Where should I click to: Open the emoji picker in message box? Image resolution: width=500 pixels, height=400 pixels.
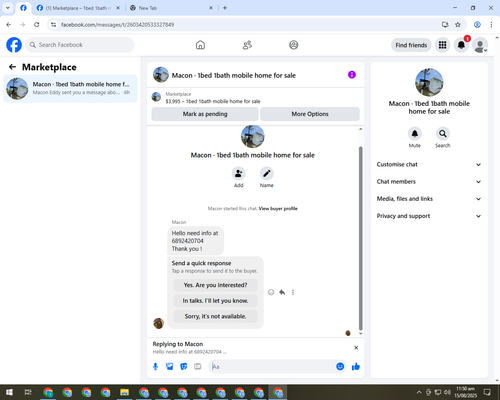coord(340,367)
